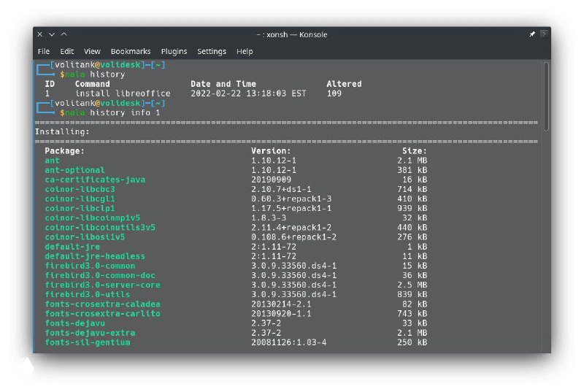This screenshot has height=392, width=584.
Task: Open the Settings menu
Action: (212, 51)
